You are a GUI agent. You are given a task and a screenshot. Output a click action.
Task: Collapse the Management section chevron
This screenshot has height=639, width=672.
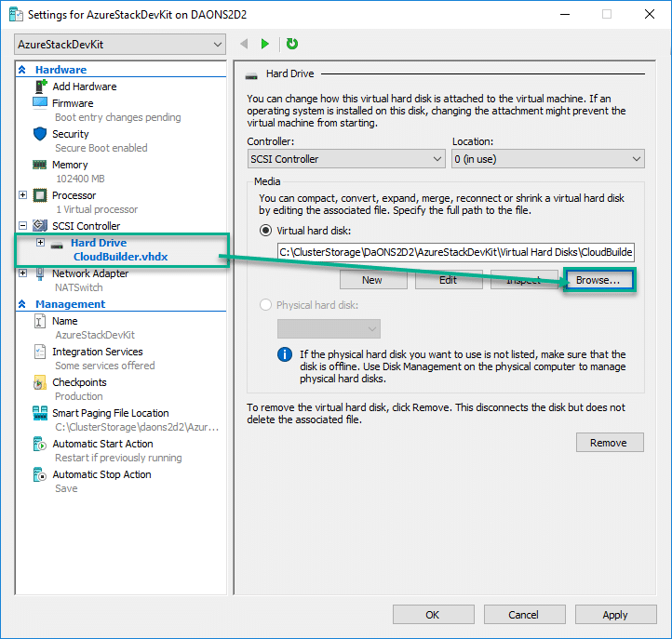22,304
